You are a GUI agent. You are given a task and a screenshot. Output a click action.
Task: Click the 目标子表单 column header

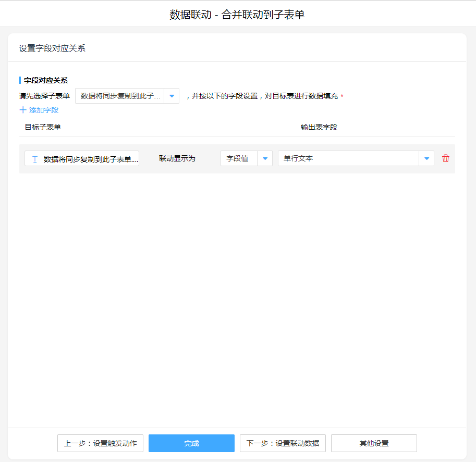point(43,127)
